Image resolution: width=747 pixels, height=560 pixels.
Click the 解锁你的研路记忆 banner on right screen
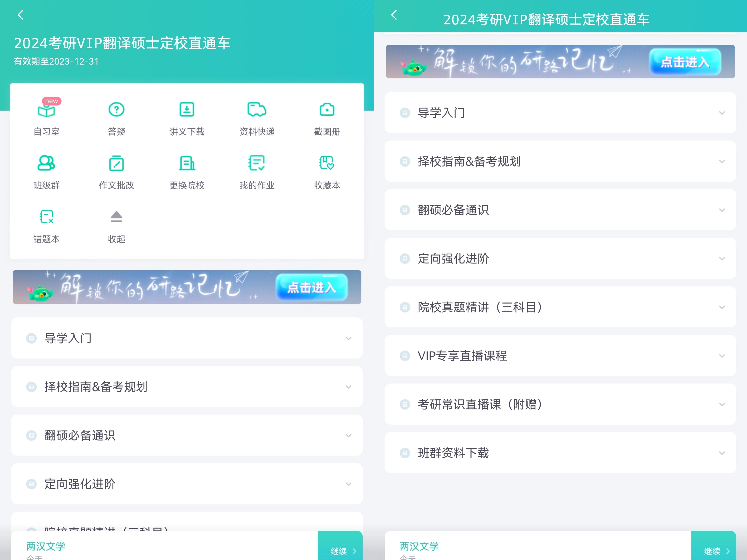click(x=560, y=61)
